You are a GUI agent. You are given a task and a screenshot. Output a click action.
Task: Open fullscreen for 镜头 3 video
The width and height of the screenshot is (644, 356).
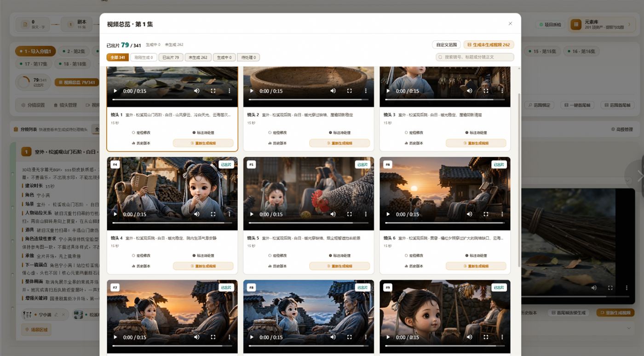point(486,91)
